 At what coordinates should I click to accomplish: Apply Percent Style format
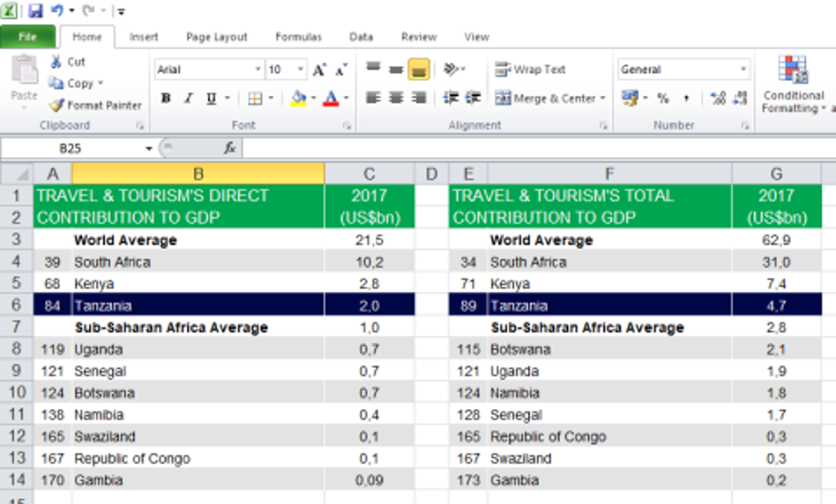pyautogui.click(x=663, y=98)
